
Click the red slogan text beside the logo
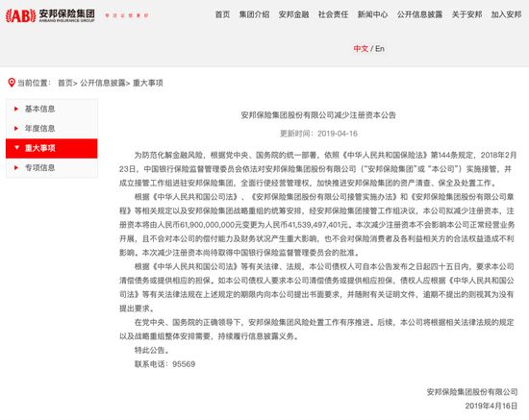[127, 15]
